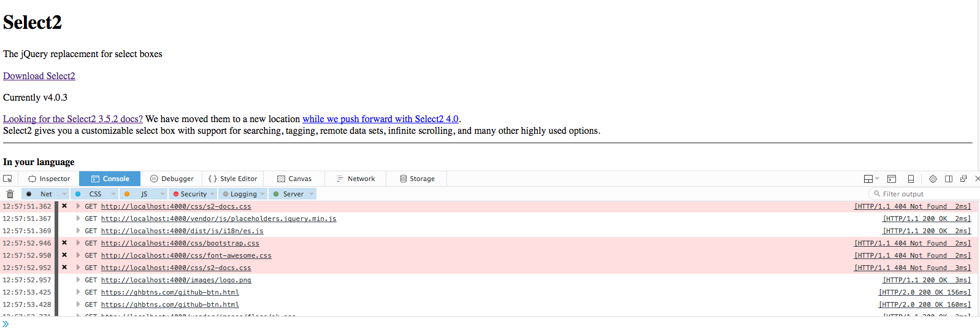Open 'while we push forward with Select2 4.0' link

(x=380, y=119)
